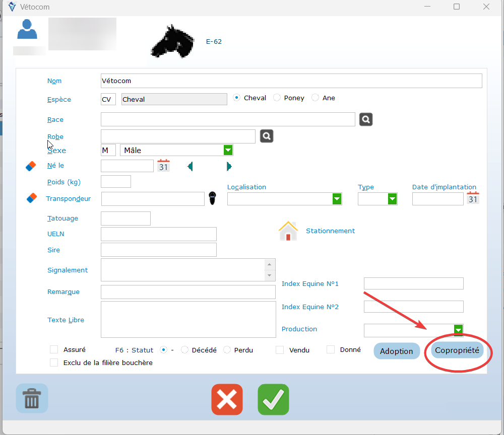Click the red X cancel button
Screen dimensions: 504x435
pos(227,399)
